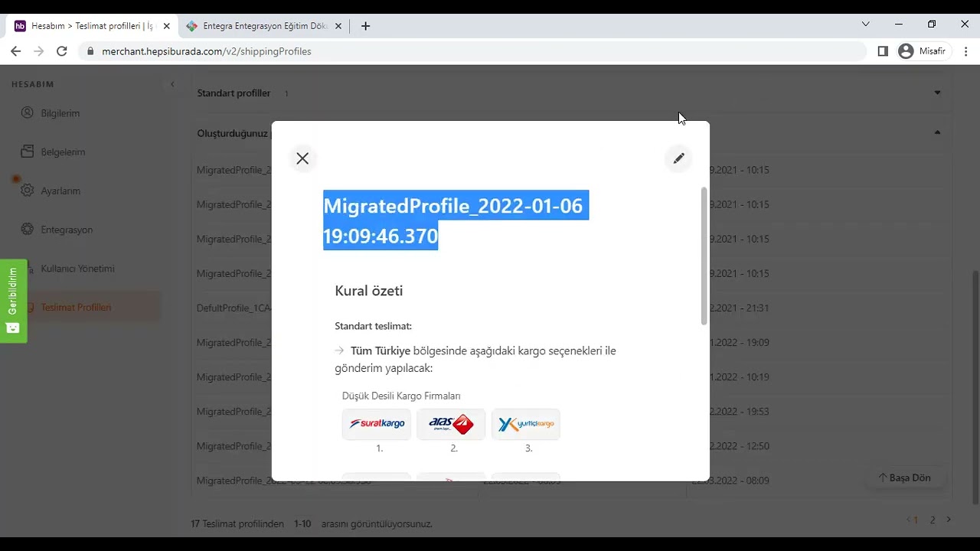The image size is (980, 551).
Task: Click the 1.2022 - 10:19 date cell
Action: tap(740, 377)
